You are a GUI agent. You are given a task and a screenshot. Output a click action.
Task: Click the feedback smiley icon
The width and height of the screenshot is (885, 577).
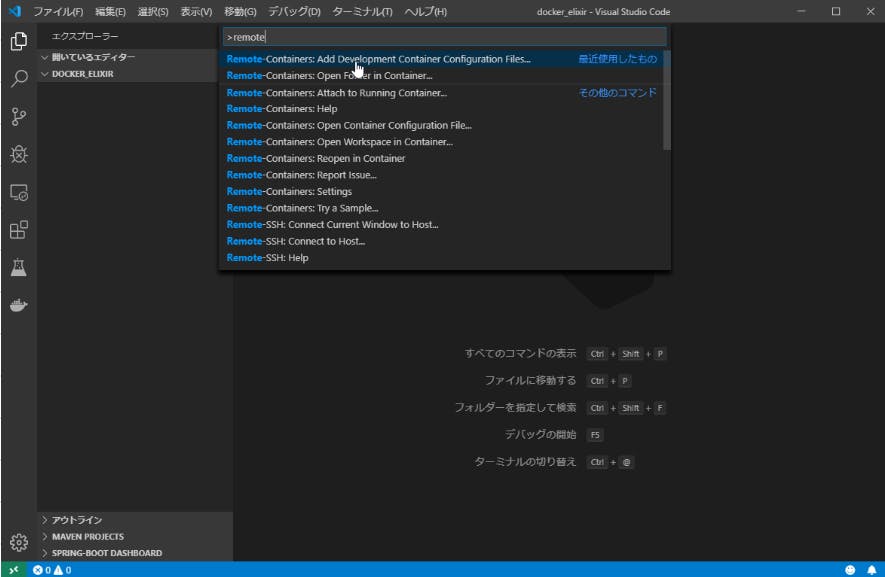850,570
